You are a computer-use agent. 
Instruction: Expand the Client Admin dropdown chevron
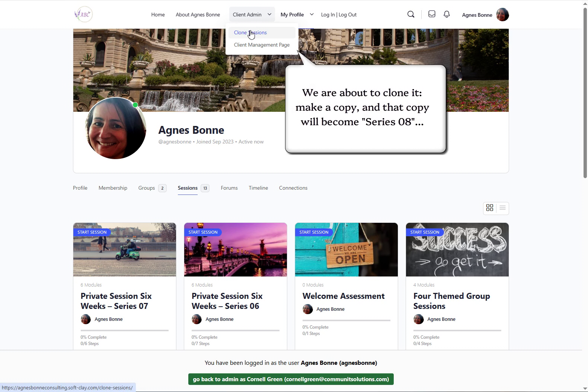coord(269,15)
